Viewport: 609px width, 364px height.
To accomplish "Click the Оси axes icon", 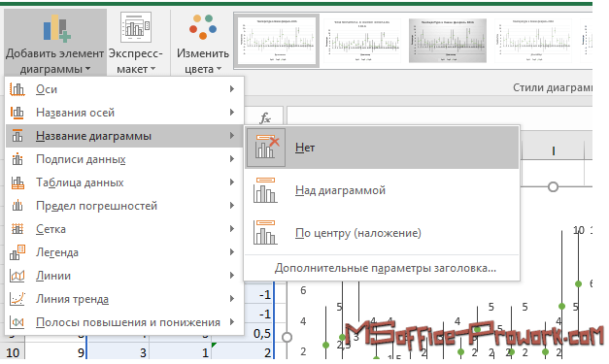I will click(17, 89).
